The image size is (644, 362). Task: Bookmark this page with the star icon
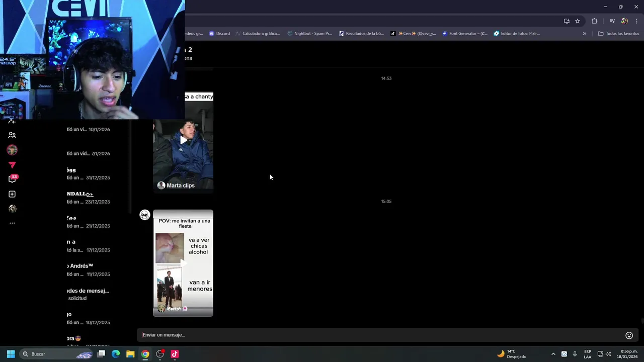578,21
